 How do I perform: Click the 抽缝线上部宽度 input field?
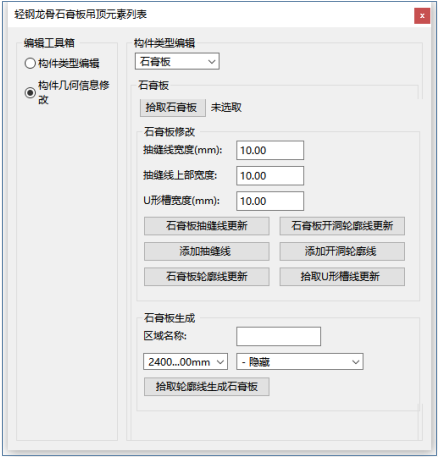[270, 176]
